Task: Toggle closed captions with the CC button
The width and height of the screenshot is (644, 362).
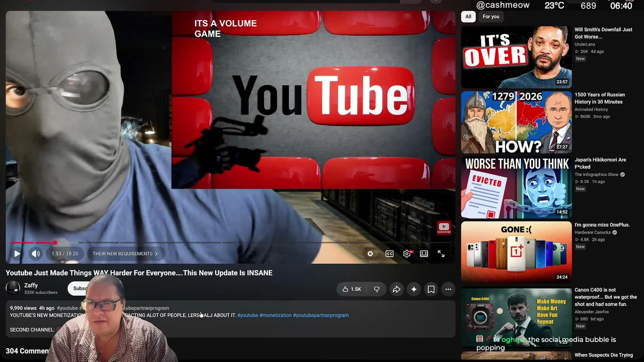Action: [389, 254]
